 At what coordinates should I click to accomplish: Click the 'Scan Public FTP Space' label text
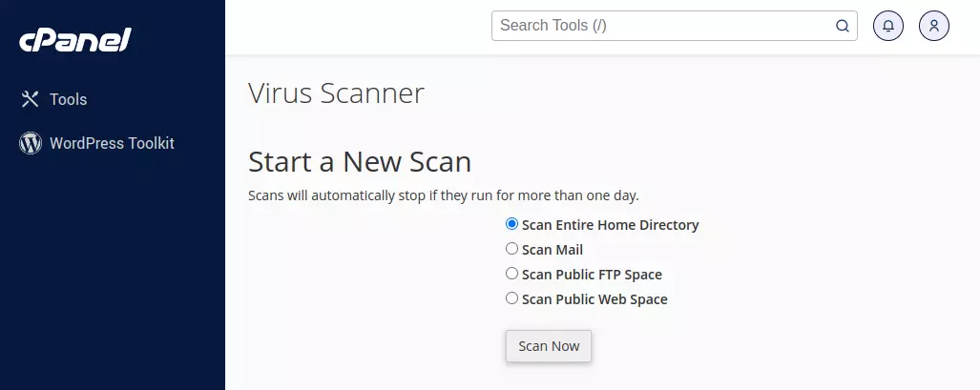[592, 275]
